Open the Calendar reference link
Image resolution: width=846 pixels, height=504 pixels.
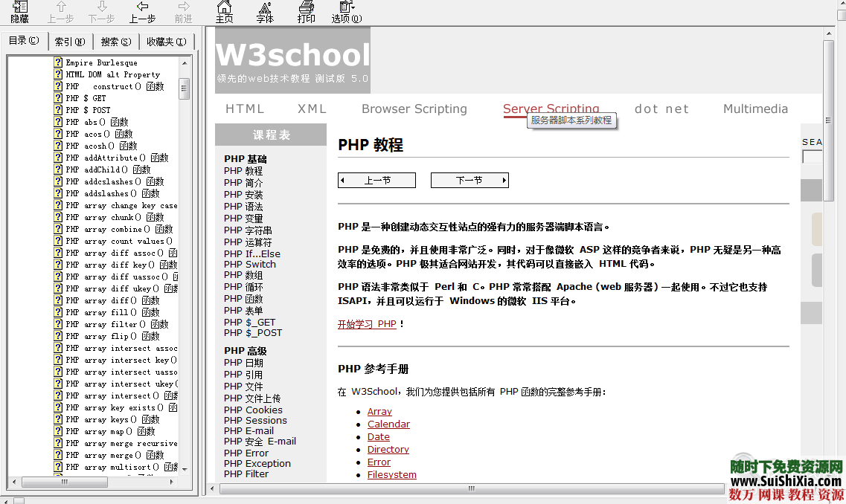(x=388, y=424)
